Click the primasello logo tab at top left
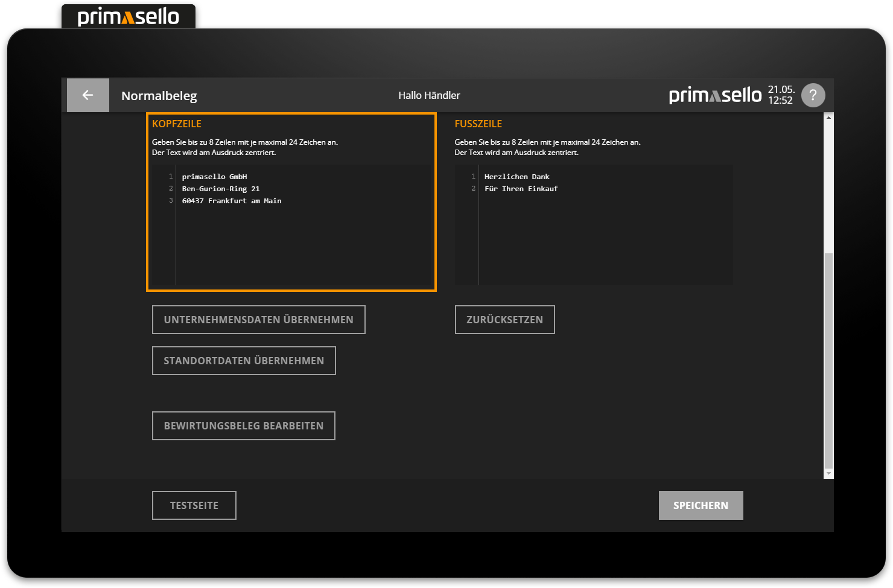Image resolution: width=893 pixels, height=588 pixels. (x=129, y=17)
